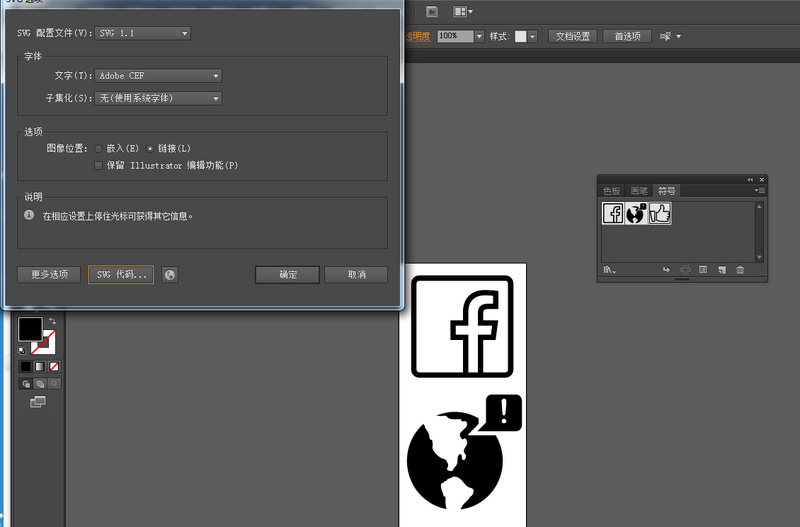Select the Draw Normal mode icon
This screenshot has width=800, height=527.
point(26,384)
